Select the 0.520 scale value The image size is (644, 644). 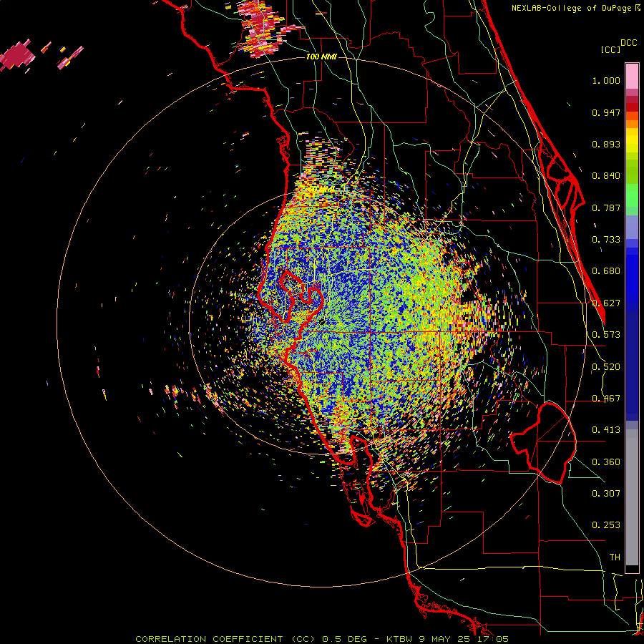pyautogui.click(x=606, y=367)
